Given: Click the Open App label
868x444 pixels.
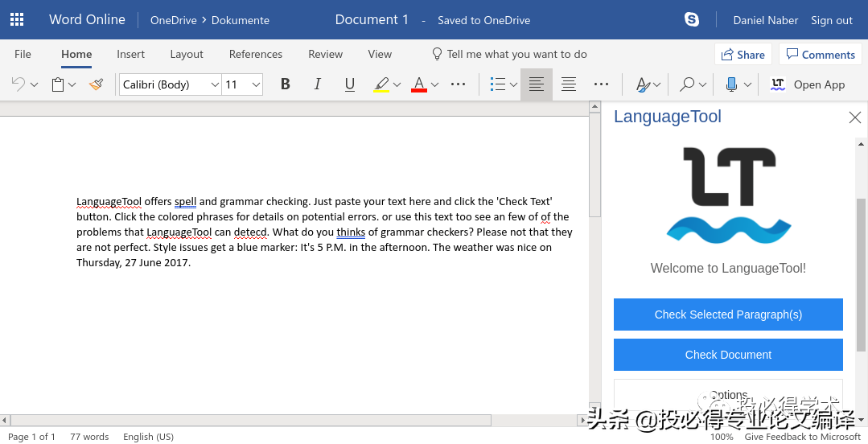Looking at the screenshot, I should point(819,84).
